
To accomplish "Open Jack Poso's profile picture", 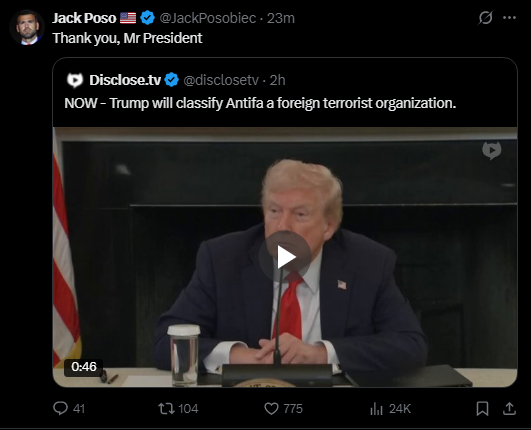I will pyautogui.click(x=27, y=27).
